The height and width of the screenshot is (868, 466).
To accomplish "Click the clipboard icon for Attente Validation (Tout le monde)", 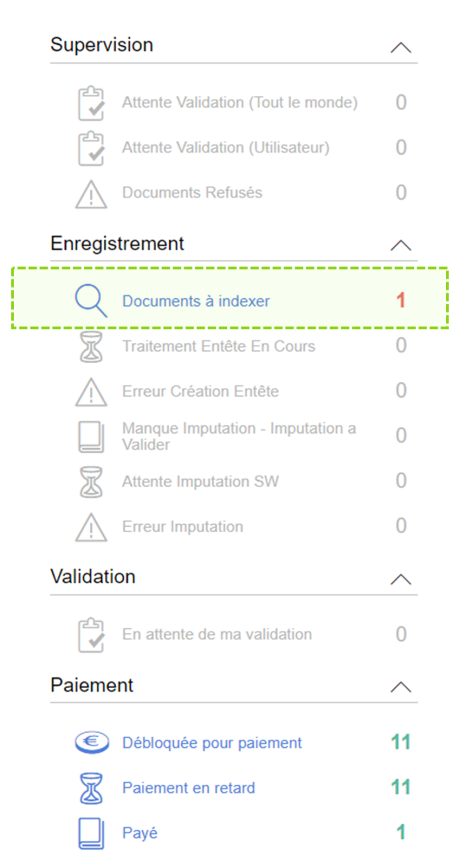I will 91,103.
